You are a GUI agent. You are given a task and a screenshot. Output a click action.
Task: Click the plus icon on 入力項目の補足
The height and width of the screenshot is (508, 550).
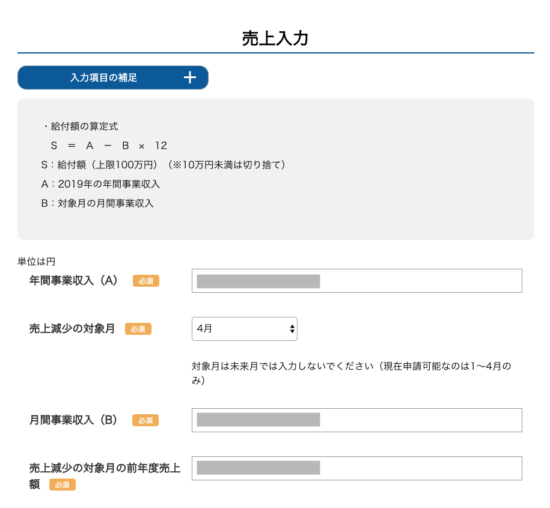click(x=190, y=78)
